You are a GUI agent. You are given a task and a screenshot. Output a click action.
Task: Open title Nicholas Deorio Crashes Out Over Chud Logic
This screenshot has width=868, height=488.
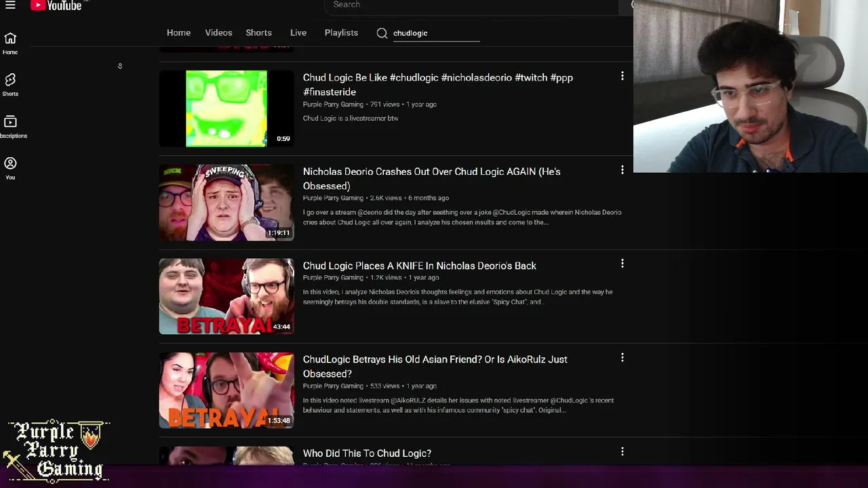pyautogui.click(x=432, y=178)
